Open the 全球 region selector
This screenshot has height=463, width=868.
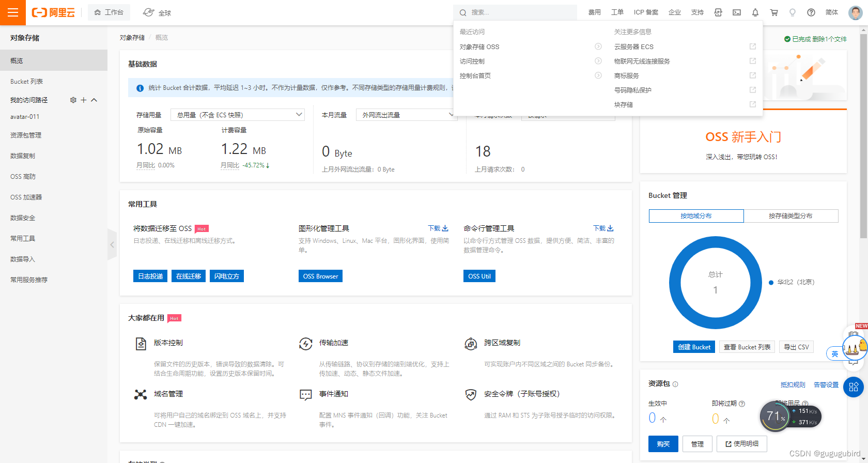[x=157, y=12]
